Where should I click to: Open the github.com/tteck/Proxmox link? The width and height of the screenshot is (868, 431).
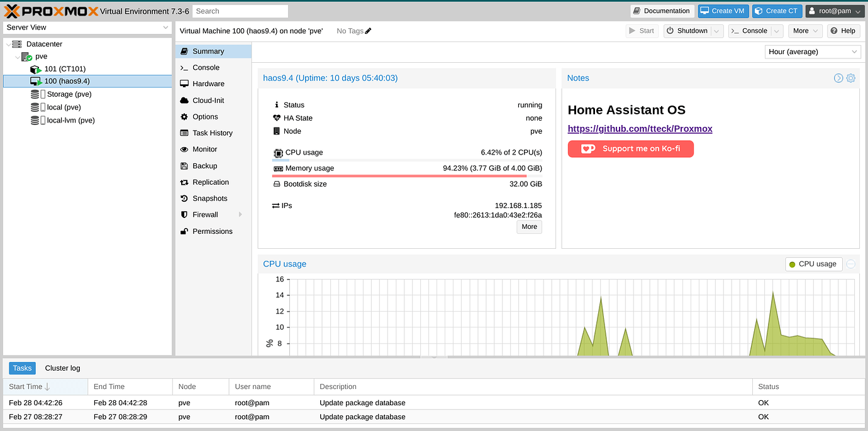click(640, 129)
